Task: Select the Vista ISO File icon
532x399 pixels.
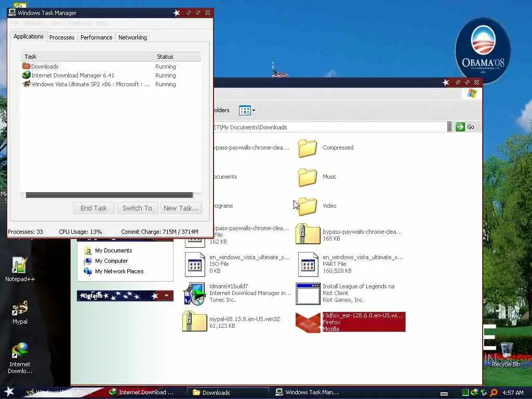Action: tap(195, 264)
